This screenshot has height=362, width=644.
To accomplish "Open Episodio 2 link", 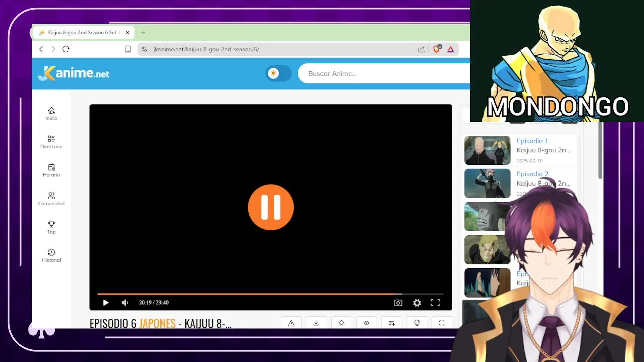I will click(532, 174).
